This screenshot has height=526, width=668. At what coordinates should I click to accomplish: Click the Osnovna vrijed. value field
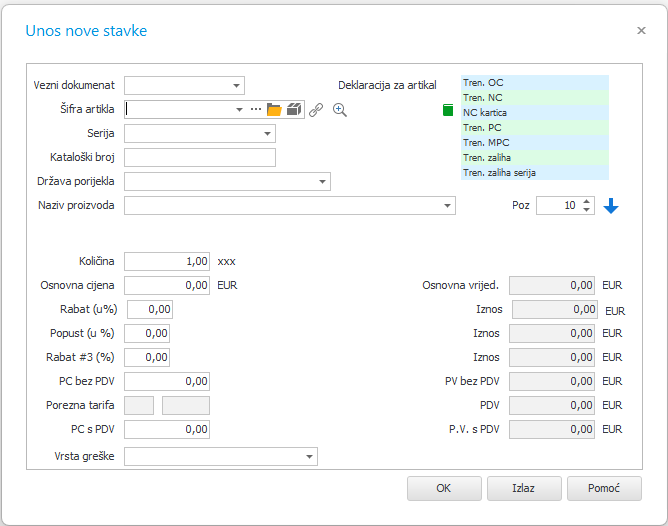click(x=552, y=285)
